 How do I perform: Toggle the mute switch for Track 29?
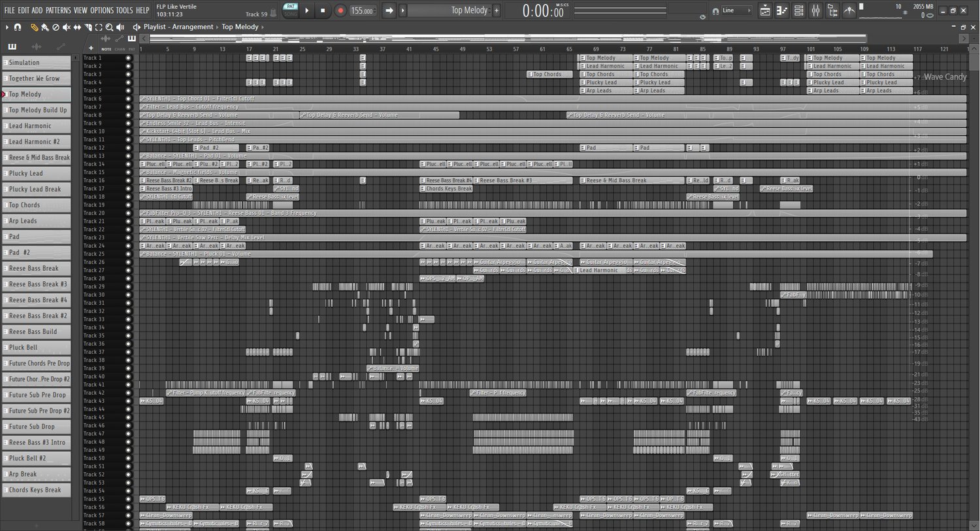click(x=128, y=286)
